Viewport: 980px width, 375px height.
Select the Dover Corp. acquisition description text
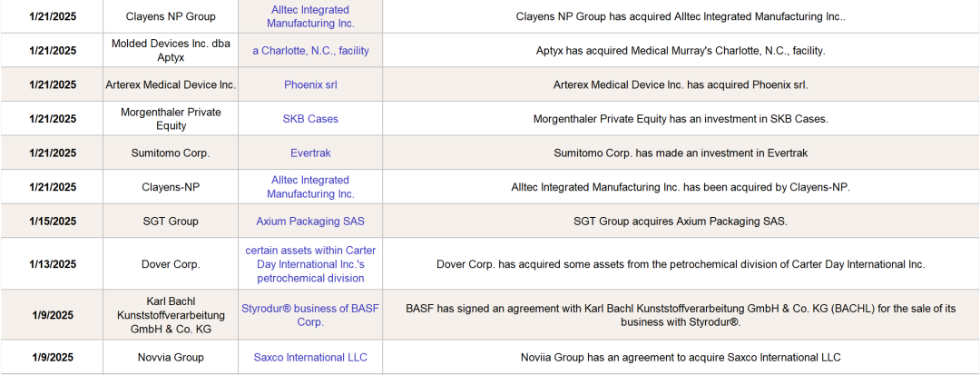coord(681,264)
